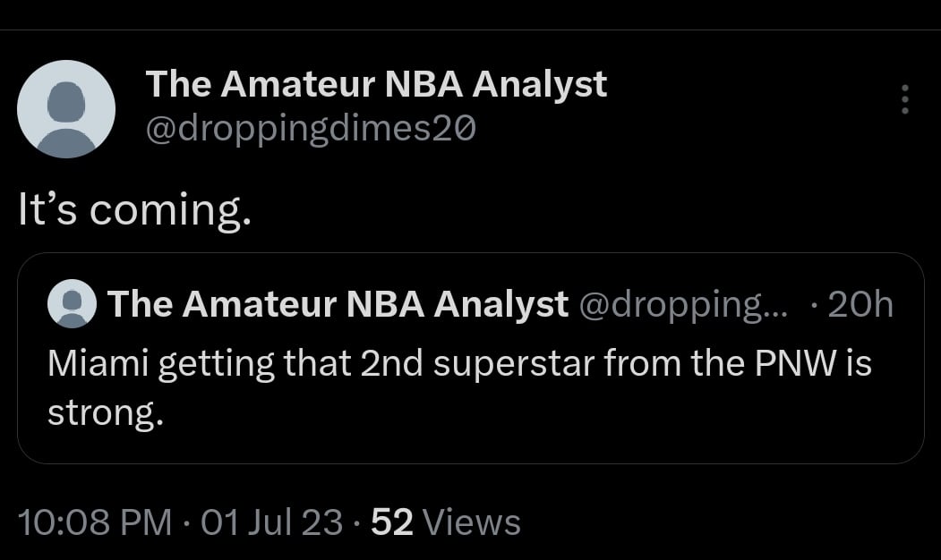Viewport: 941px width, 560px height.
Task: View the 52 Views count
Action: pos(391,522)
